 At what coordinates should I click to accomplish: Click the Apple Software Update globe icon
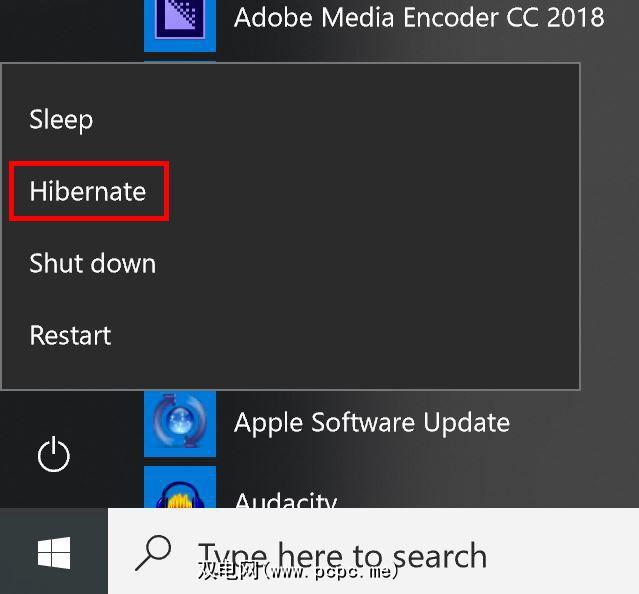click(x=179, y=423)
